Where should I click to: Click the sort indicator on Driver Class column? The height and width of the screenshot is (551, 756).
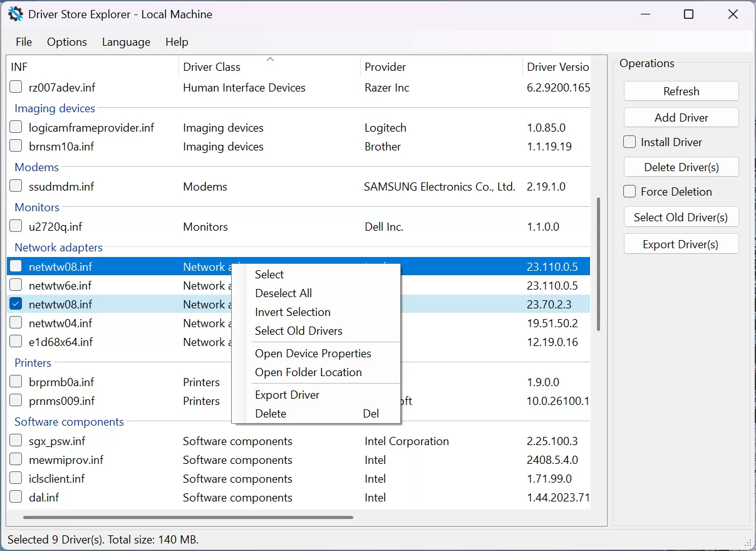tap(270, 58)
